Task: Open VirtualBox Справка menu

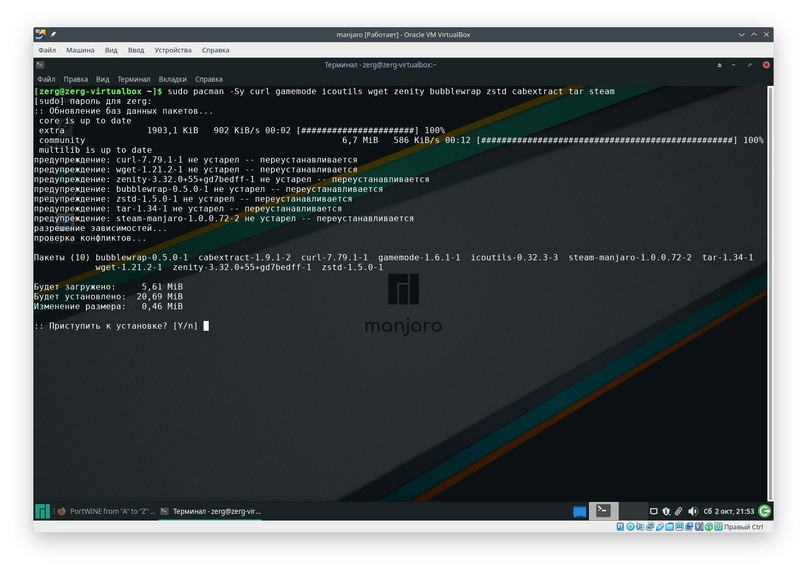Action: coord(216,50)
